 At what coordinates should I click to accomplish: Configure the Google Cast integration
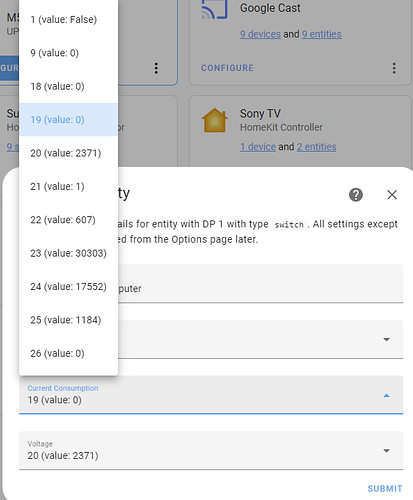[227, 68]
